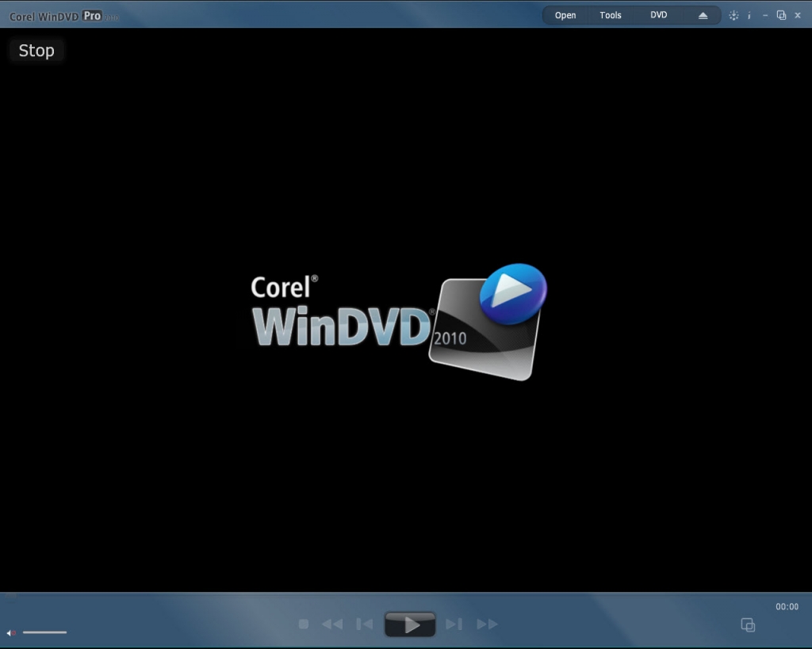Open the DVD menu
The width and height of the screenshot is (812, 649).
[659, 15]
